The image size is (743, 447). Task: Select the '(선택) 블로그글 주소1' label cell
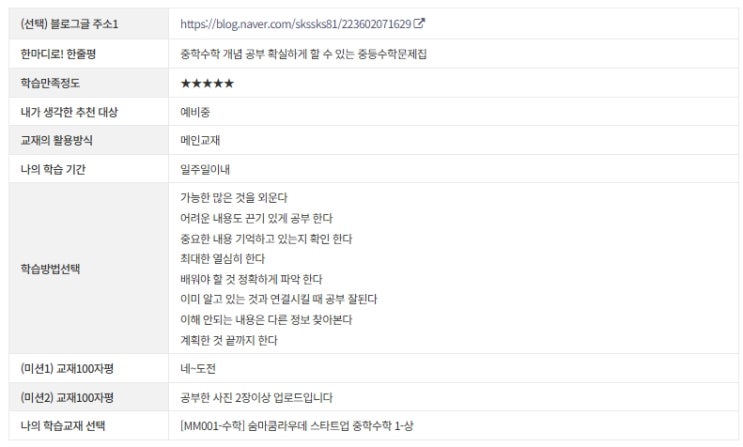pyautogui.click(x=89, y=24)
